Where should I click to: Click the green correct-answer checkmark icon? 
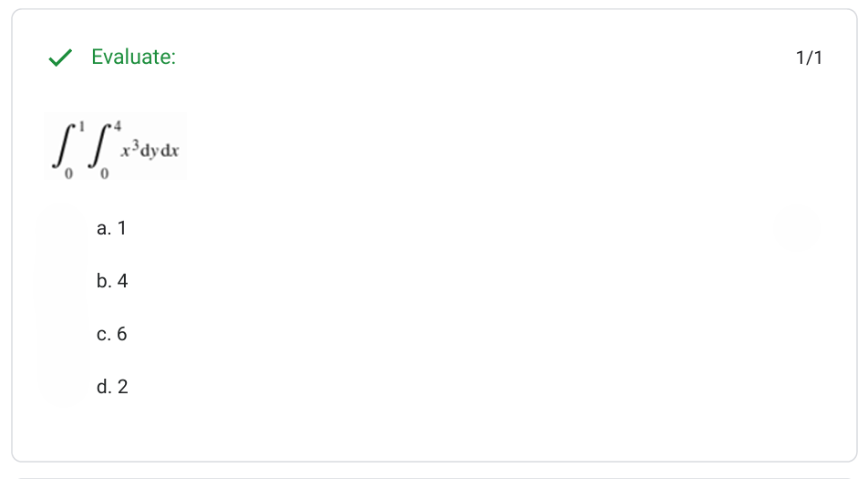pos(60,58)
